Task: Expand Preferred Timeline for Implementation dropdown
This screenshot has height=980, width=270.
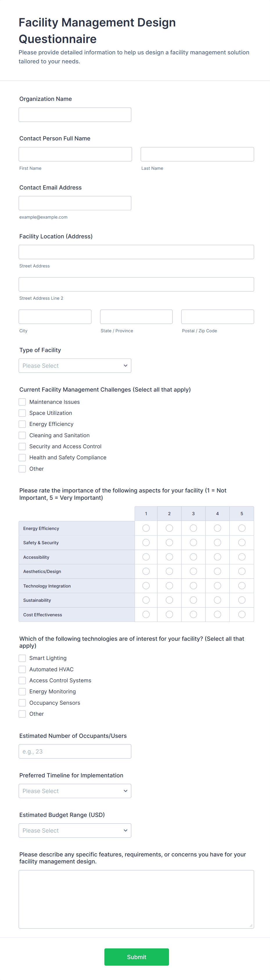Action: [x=75, y=791]
